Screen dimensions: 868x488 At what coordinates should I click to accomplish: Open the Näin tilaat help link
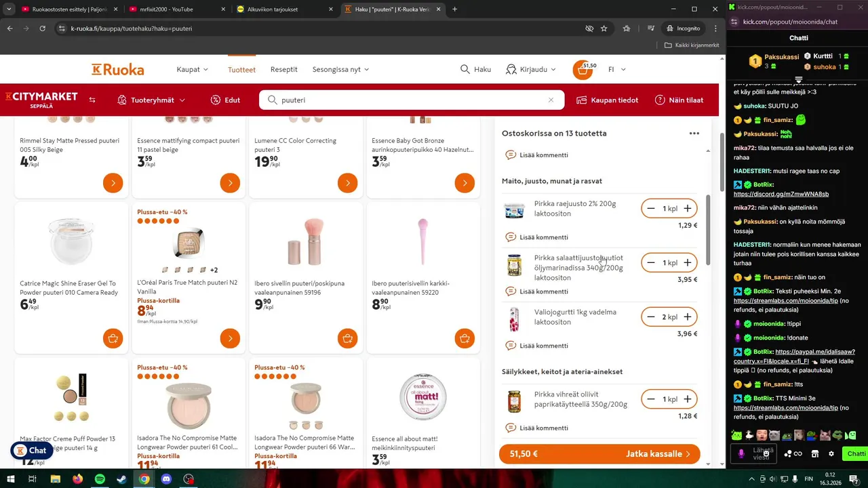point(679,100)
